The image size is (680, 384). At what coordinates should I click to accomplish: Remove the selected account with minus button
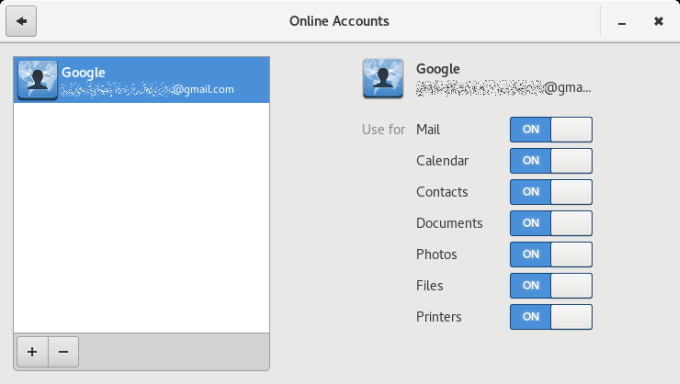[x=63, y=351]
